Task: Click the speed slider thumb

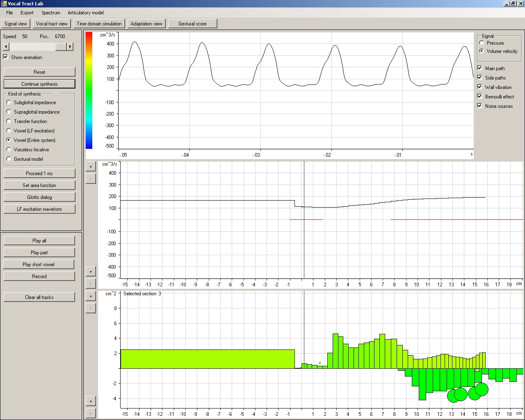Action: tap(61, 47)
